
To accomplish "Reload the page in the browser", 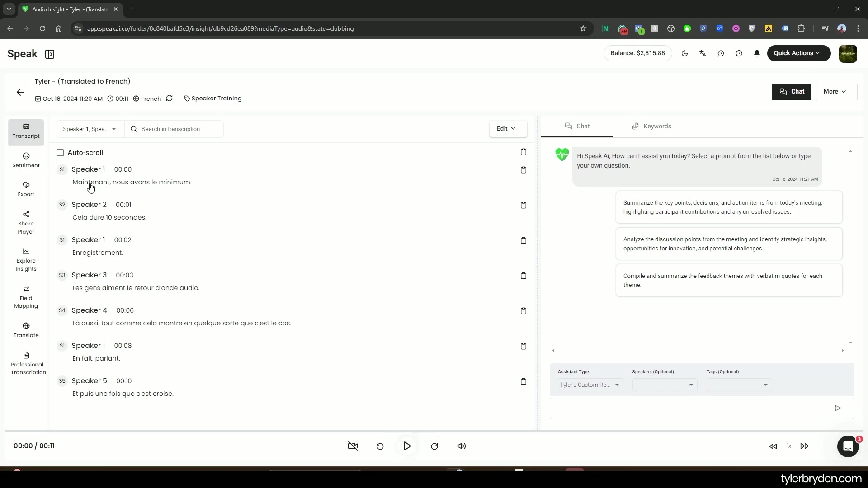I will click(42, 28).
